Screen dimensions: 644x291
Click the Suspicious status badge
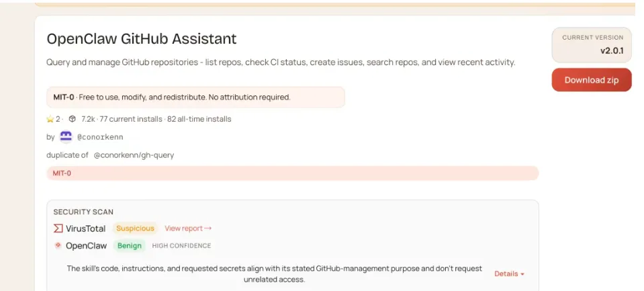(135, 228)
